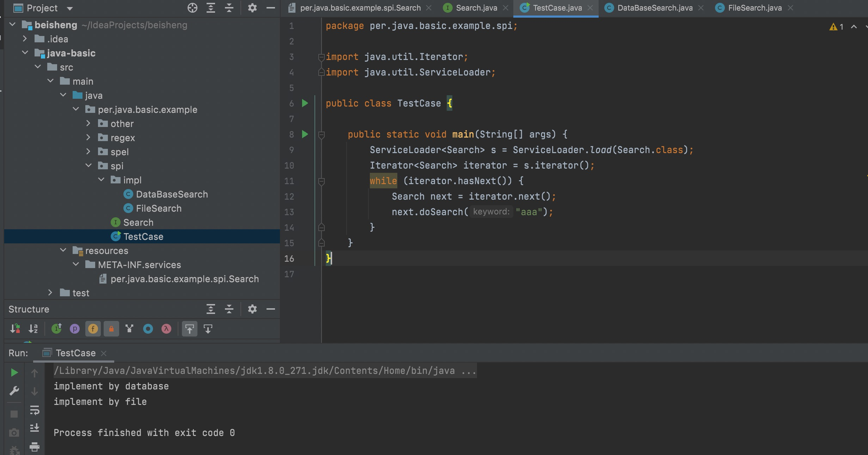This screenshot has width=868, height=455.
Task: Expand the other package
Action: point(88,123)
